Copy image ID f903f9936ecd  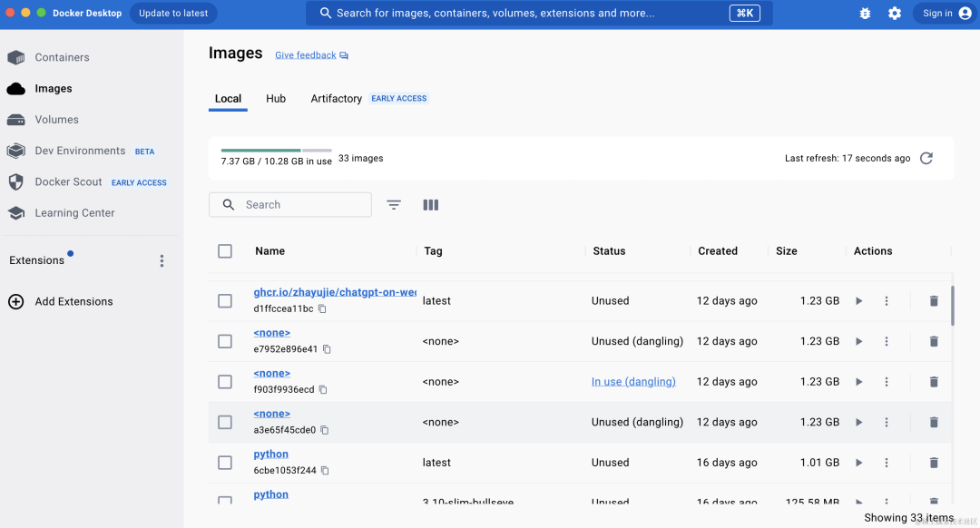(323, 390)
